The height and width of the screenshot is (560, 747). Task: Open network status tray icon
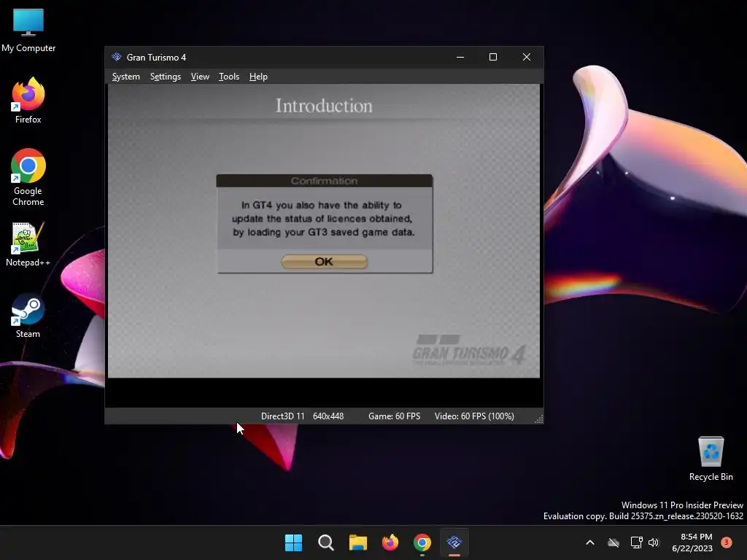[x=636, y=542]
